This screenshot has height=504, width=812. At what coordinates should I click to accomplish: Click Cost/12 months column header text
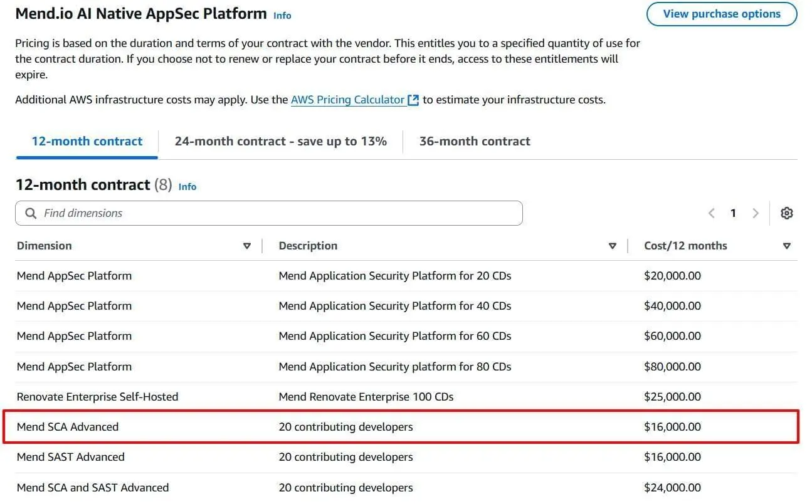685,246
